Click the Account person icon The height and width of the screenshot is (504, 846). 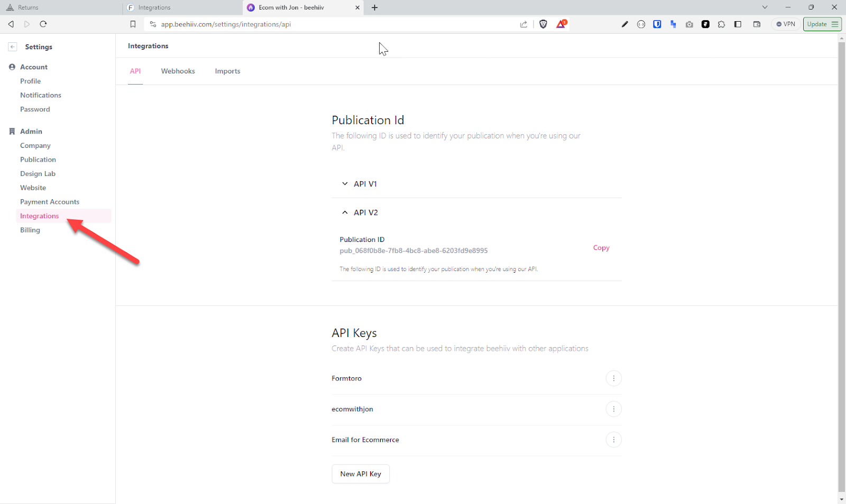click(x=12, y=67)
